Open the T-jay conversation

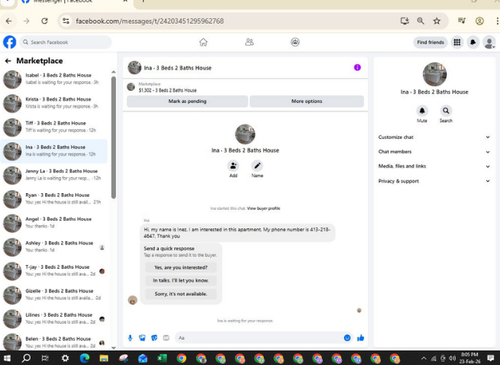coord(54,271)
